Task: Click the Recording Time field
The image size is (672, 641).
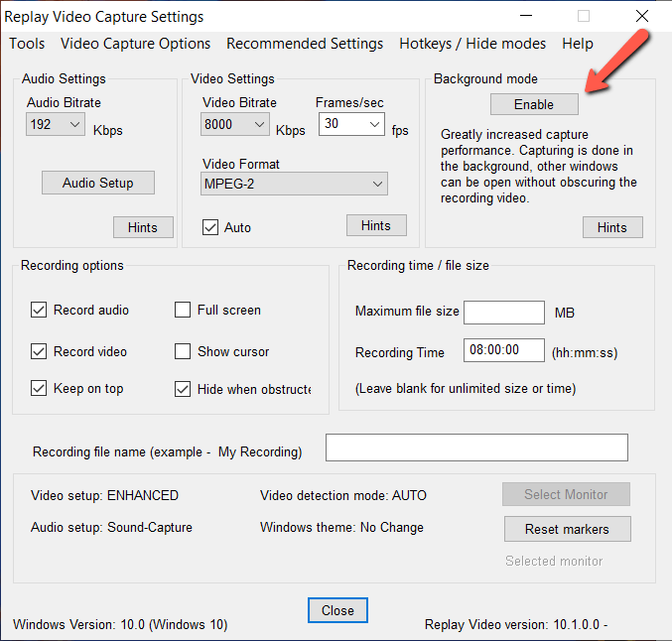Action: tap(504, 350)
